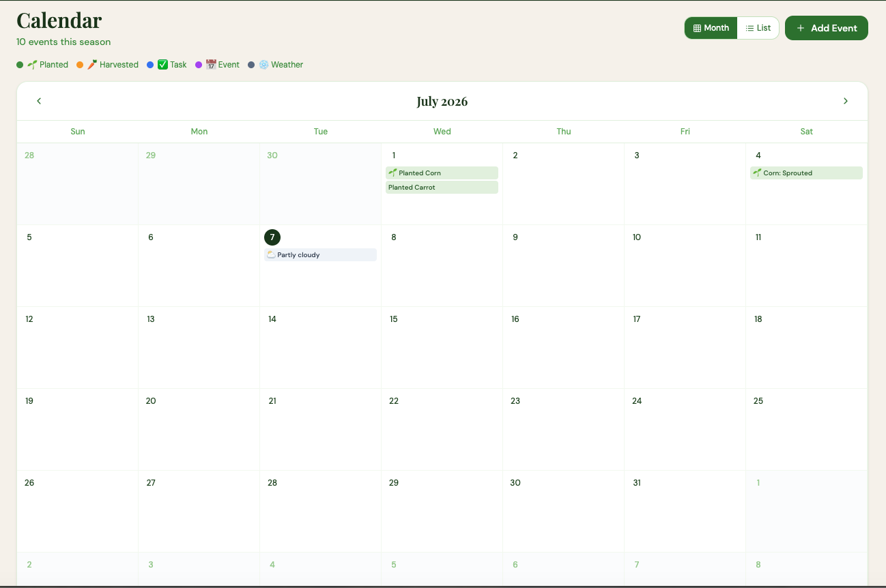Toggle the Harvested legend filter

(107, 65)
